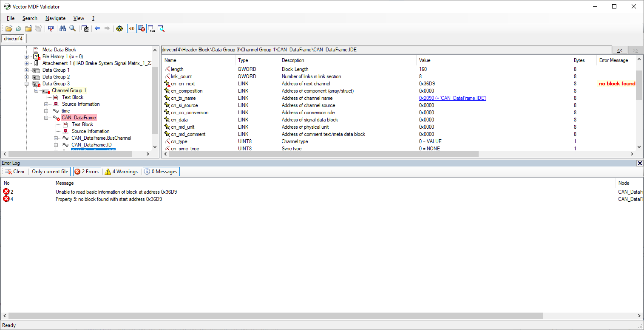Toggle the Only current file filter
Screen dimensions: 644x330
click(x=50, y=171)
